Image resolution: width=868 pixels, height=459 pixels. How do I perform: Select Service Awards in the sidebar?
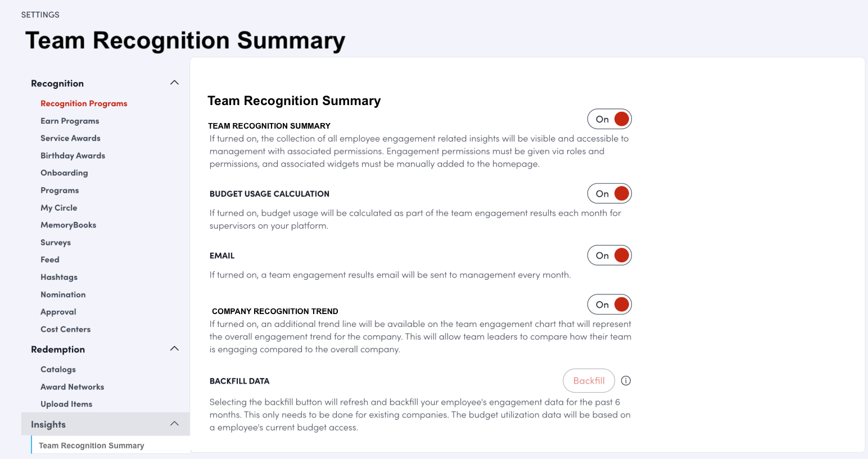70,138
